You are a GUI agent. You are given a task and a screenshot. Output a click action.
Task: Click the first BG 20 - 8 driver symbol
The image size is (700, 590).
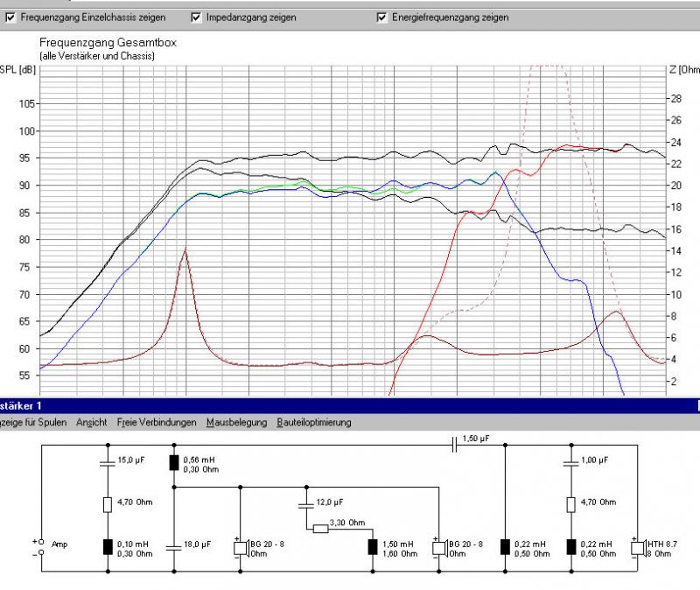tap(240, 549)
